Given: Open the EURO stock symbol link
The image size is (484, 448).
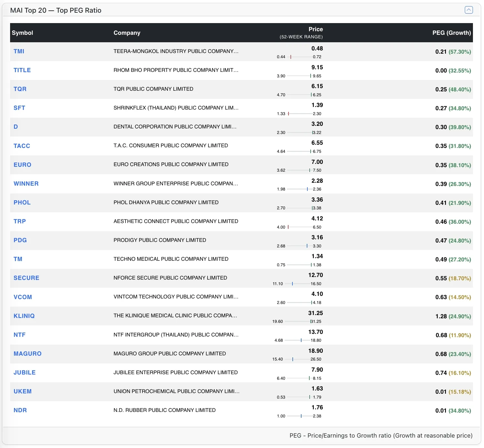Looking at the screenshot, I should point(22,165).
